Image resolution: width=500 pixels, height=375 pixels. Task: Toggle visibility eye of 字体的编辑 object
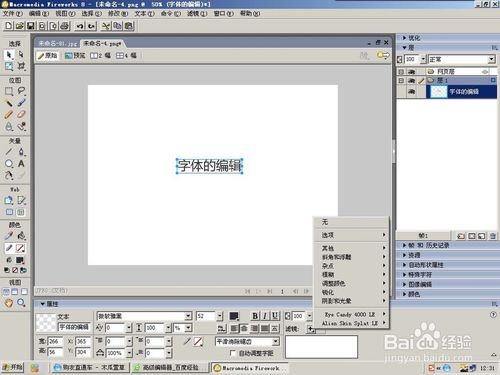(x=411, y=92)
